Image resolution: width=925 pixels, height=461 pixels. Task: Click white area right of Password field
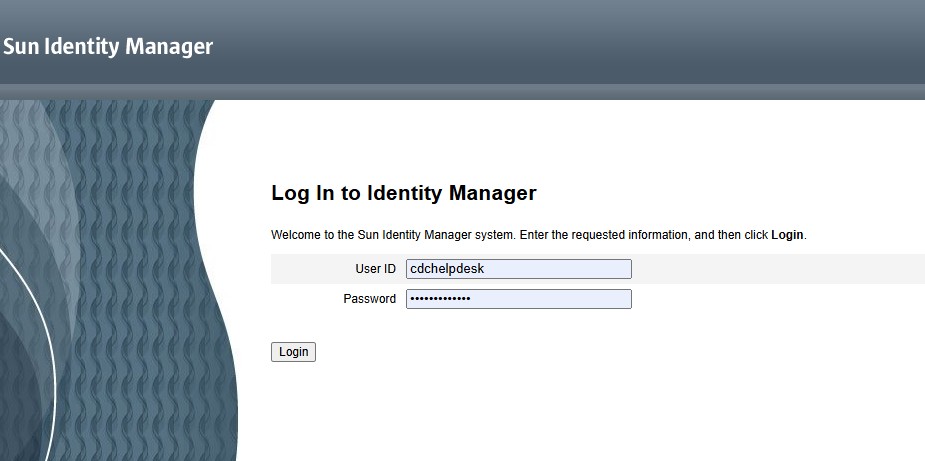[780, 299]
